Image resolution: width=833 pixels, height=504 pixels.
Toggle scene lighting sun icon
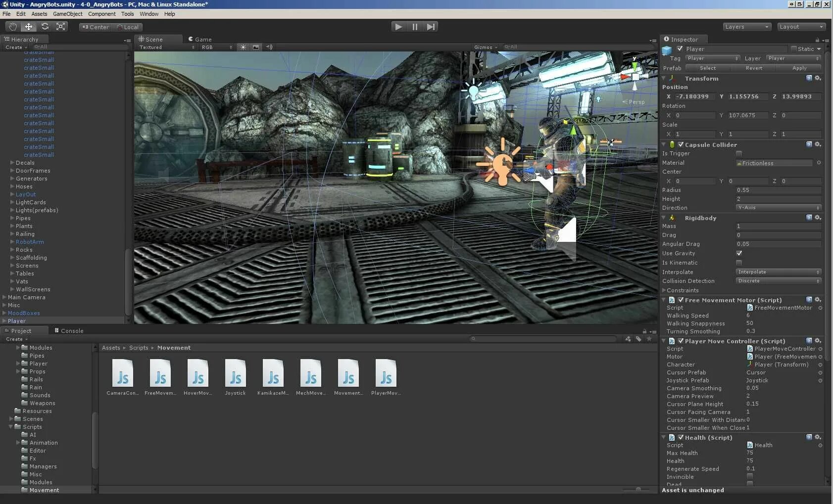(x=243, y=47)
